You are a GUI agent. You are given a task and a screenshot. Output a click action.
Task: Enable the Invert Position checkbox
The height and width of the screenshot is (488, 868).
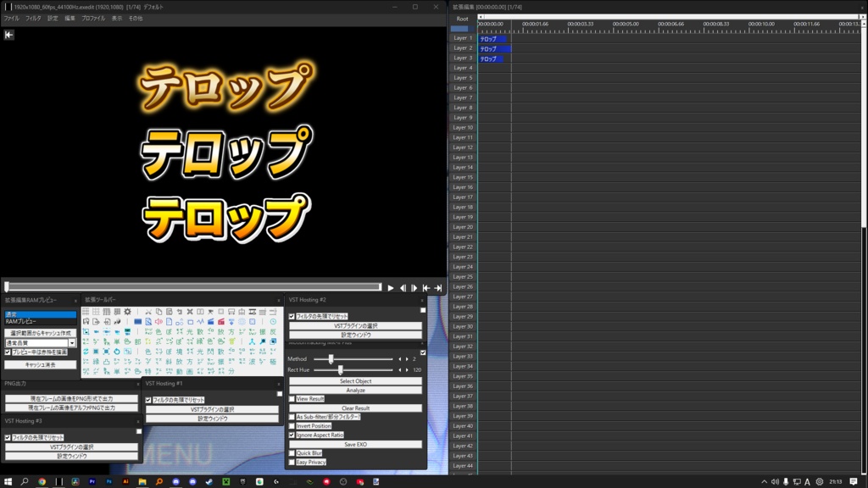(x=292, y=426)
